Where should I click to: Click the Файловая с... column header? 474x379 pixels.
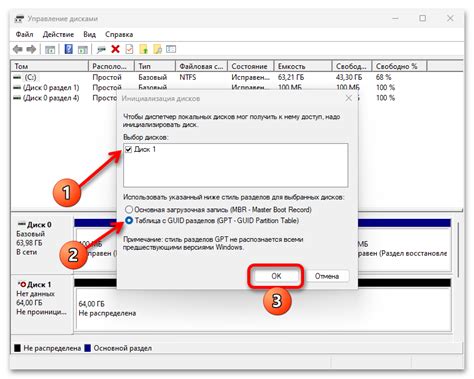201,66
